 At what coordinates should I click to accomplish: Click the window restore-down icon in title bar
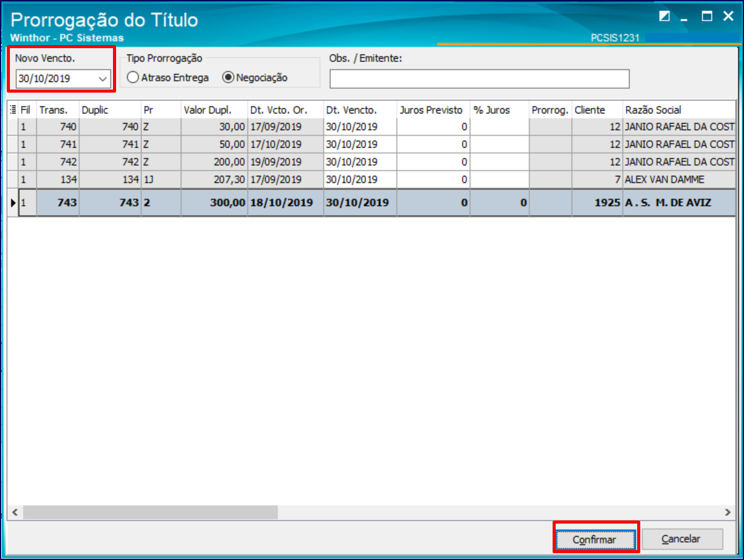[664, 17]
